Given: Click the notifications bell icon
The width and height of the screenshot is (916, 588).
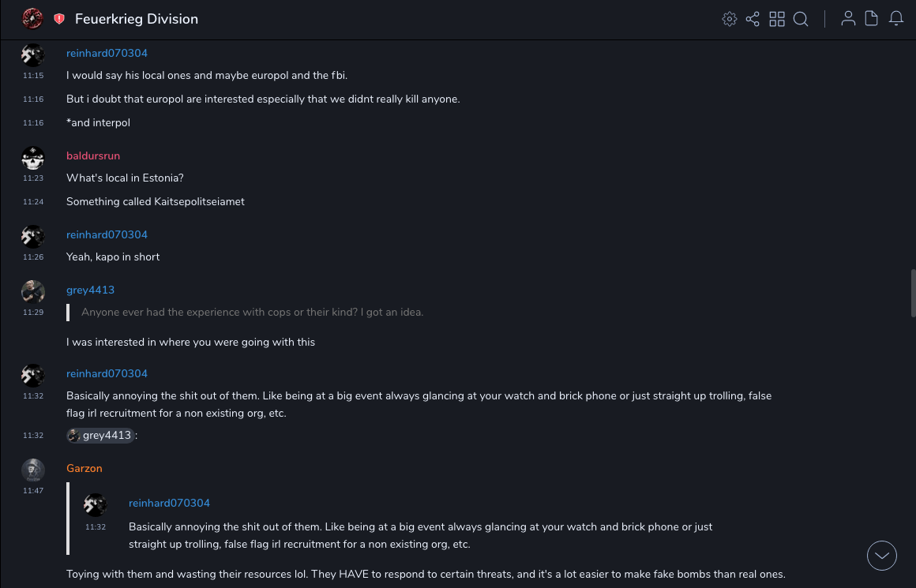Looking at the screenshot, I should tap(896, 19).
